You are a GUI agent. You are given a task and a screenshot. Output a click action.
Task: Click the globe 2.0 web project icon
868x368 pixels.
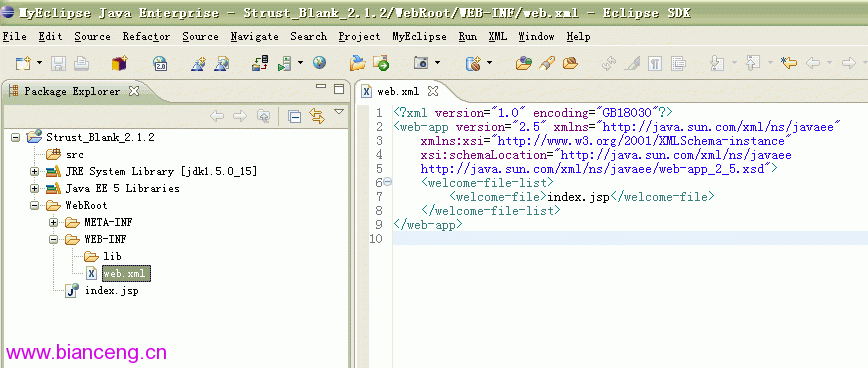click(160, 64)
